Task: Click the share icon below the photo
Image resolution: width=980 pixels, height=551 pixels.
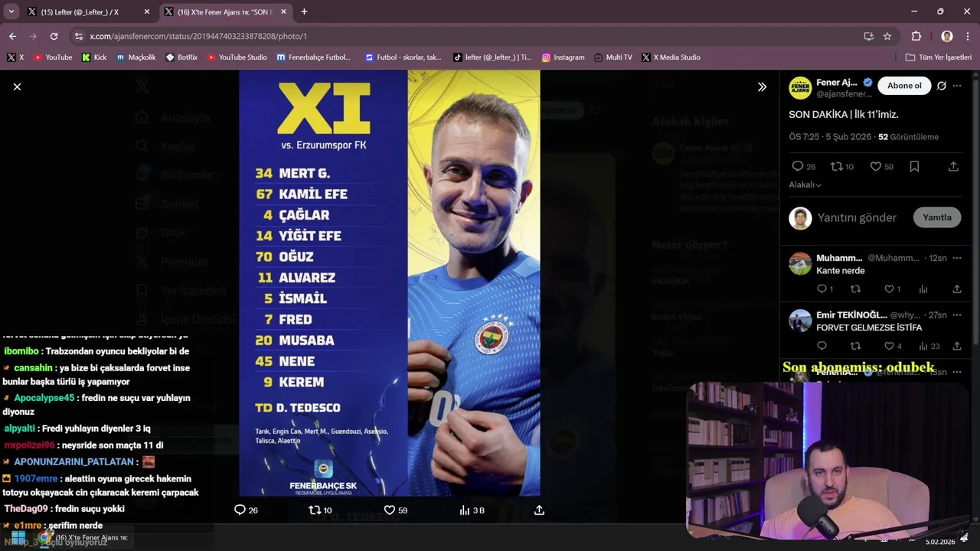Action: pos(539,510)
